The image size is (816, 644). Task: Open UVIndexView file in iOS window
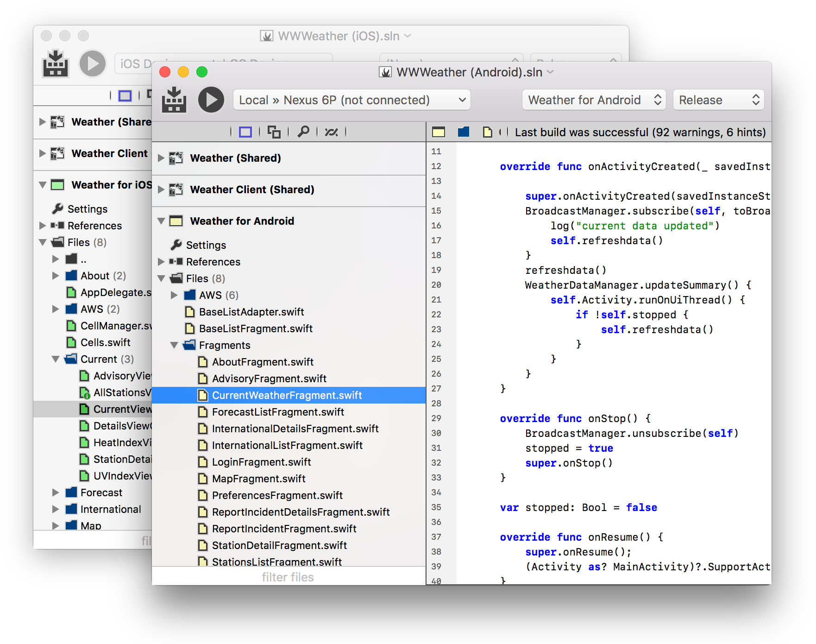[x=122, y=476]
